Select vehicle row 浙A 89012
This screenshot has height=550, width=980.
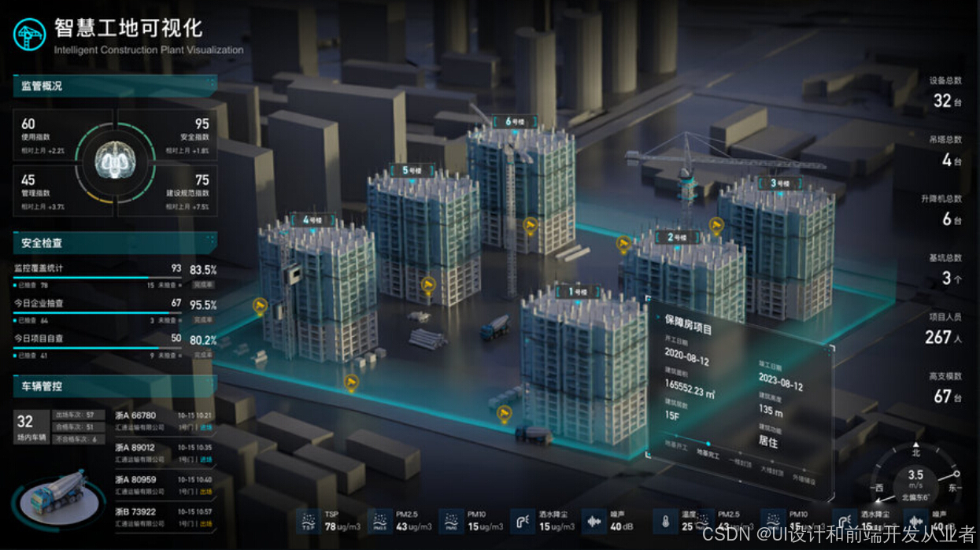164,452
